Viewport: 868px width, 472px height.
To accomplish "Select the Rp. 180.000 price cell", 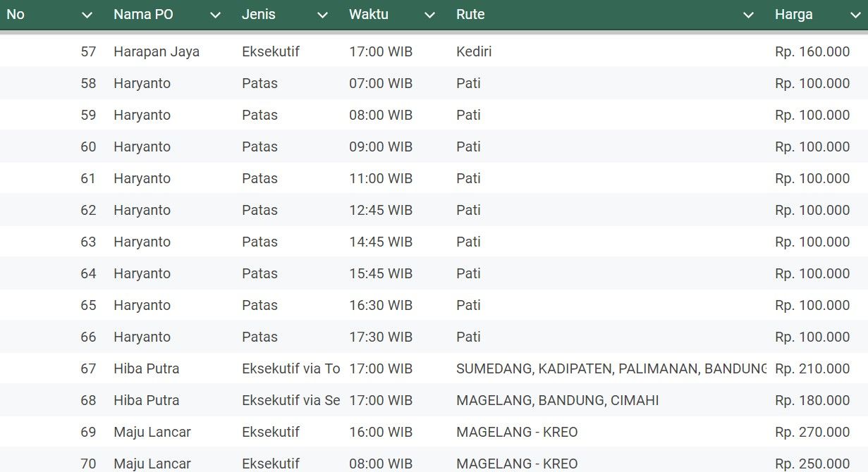I will click(x=812, y=400).
